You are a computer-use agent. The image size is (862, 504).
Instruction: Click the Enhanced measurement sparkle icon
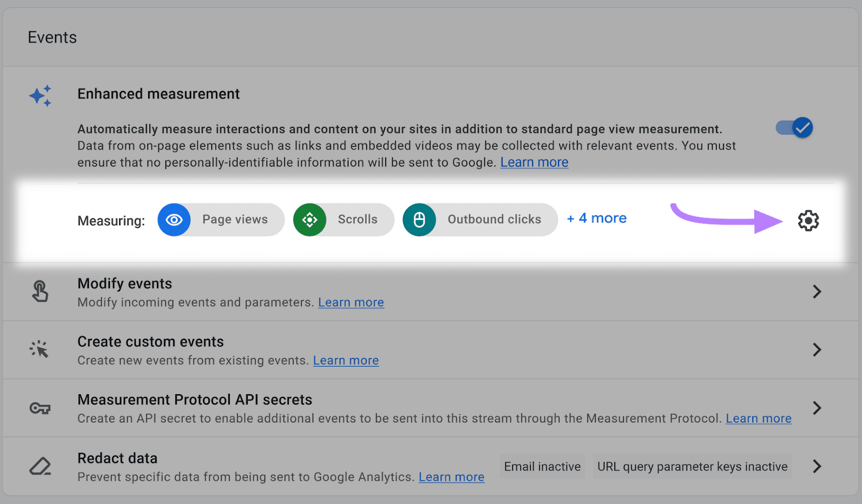[40, 96]
